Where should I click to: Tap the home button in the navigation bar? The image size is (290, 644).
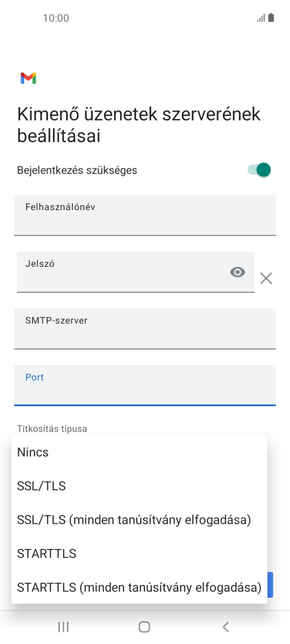pos(145,627)
